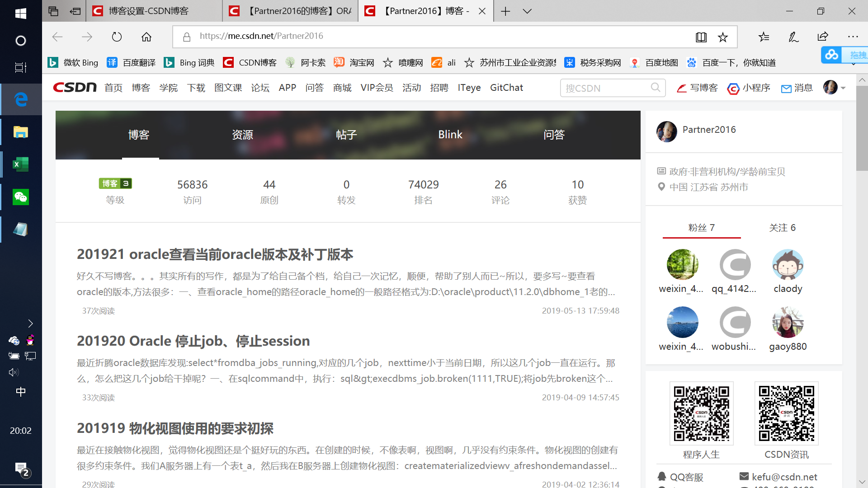
Task: Switch to the 关注 6 tab
Action: click(x=783, y=228)
